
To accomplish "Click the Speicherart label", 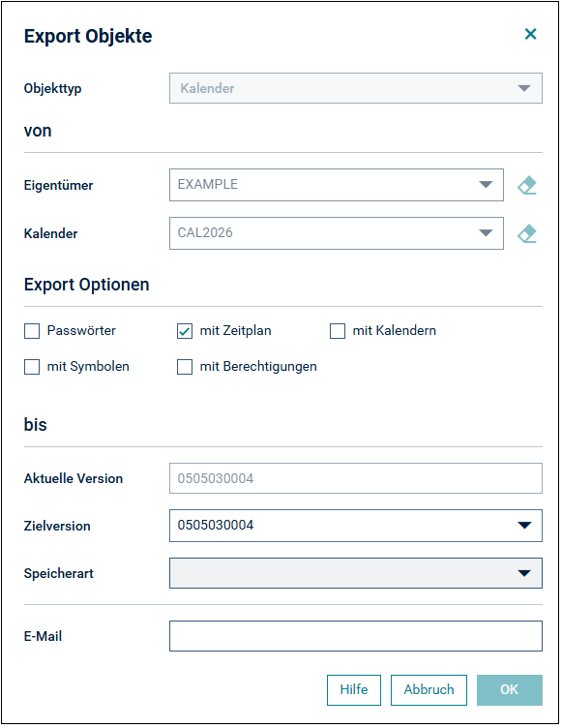I will click(59, 574).
